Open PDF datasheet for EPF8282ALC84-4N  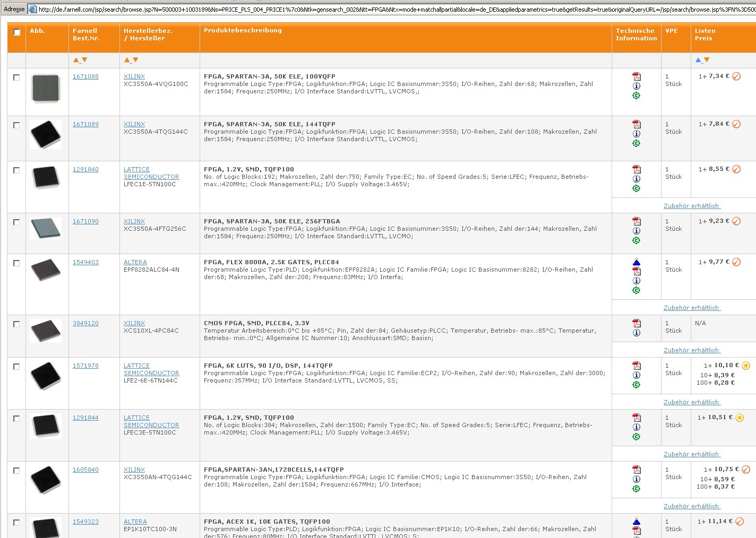tap(637, 271)
